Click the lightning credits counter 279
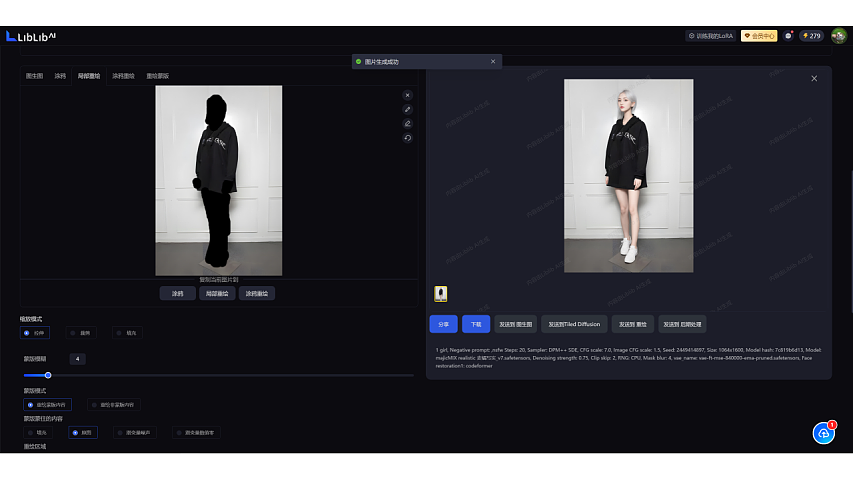The height and width of the screenshot is (480, 853). point(811,36)
